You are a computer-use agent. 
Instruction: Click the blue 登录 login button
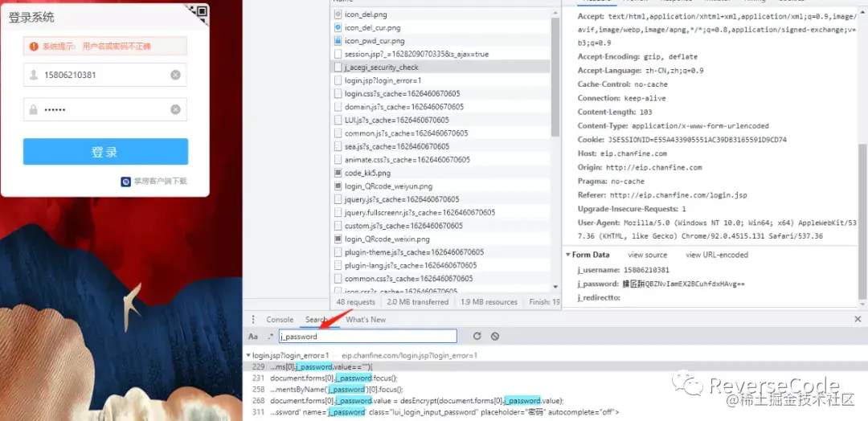[x=105, y=152]
